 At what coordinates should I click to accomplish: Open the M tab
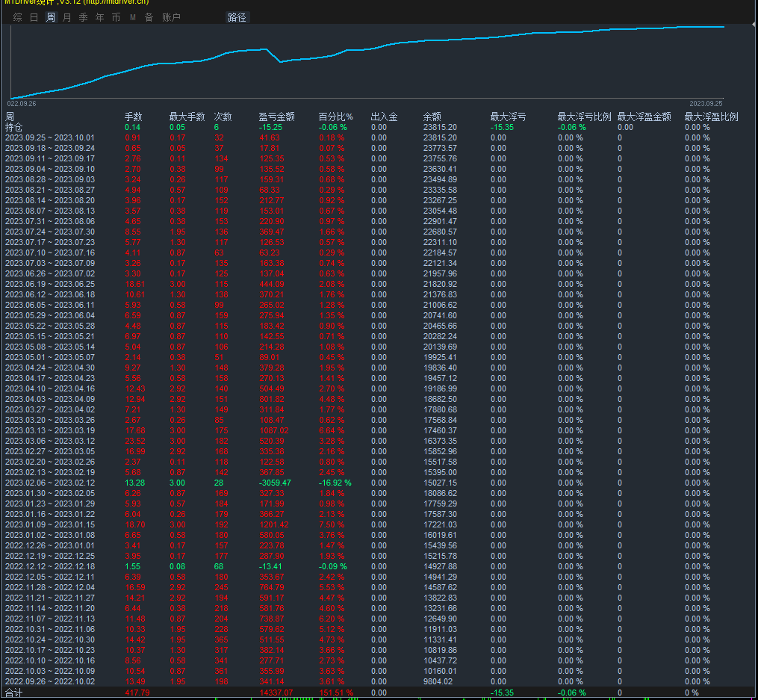tap(132, 17)
